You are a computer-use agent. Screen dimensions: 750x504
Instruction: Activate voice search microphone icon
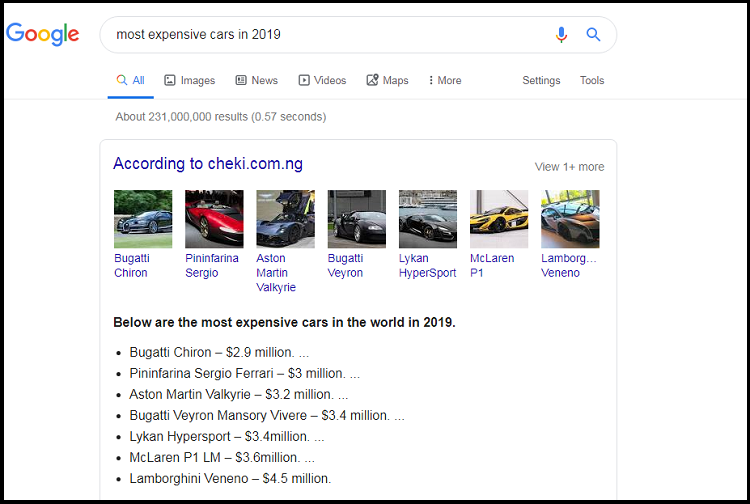coord(561,35)
